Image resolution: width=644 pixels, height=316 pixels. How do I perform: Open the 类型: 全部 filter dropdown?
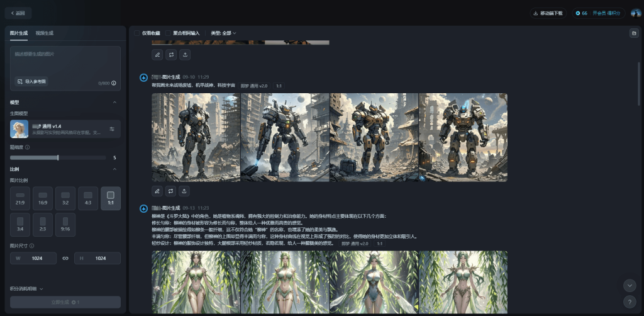coord(223,33)
